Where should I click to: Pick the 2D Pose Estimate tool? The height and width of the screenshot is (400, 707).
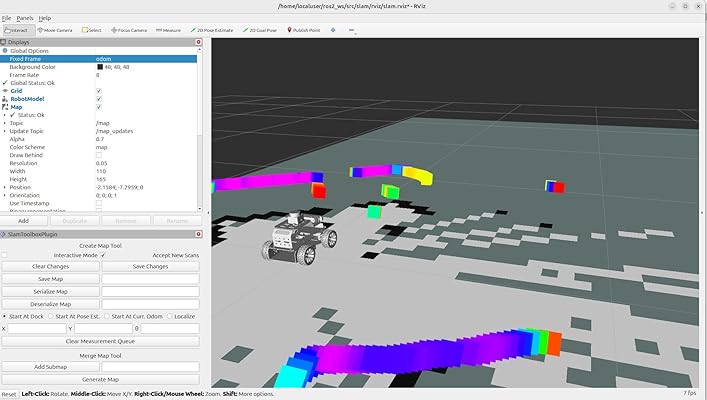211,30
